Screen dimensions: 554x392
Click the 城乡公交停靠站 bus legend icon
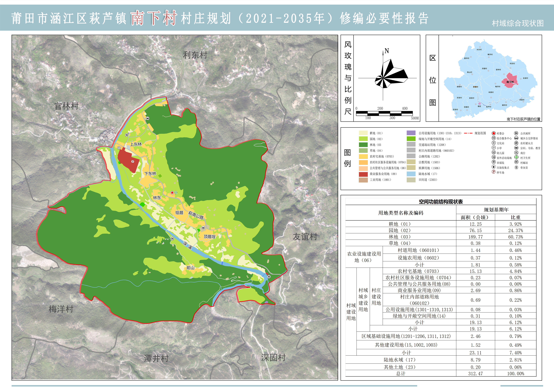tap(516, 138)
